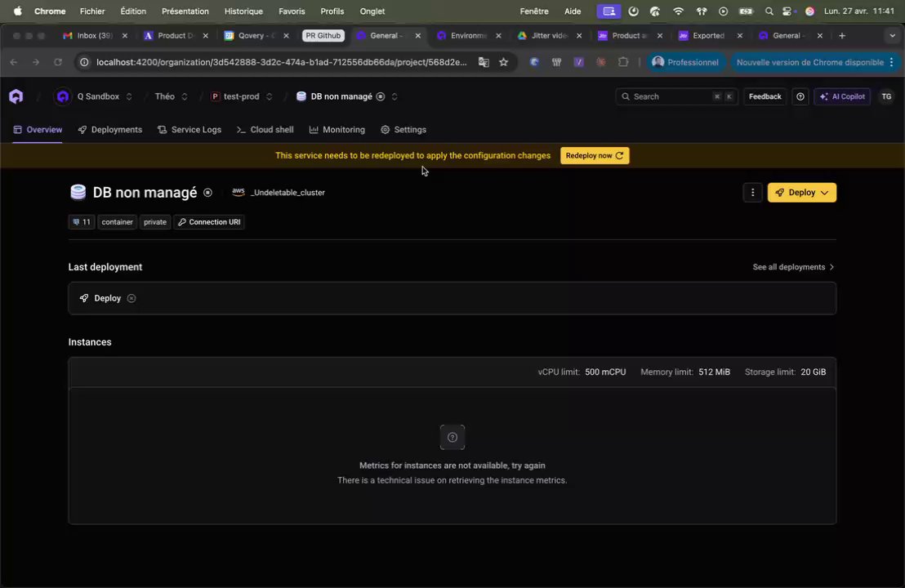905x588 pixels.
Task: Open the Monitoring tab
Action: [x=337, y=130]
